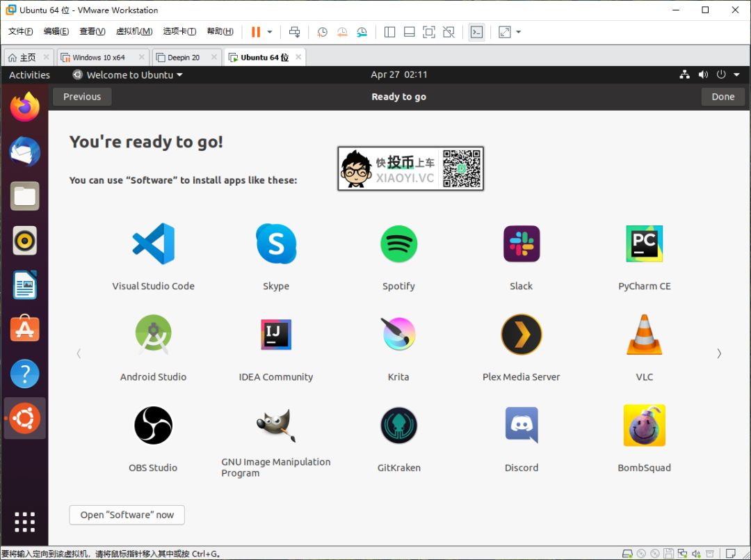Screen dimensions: 751x560
Task: Enter VMware full screen mode
Action: [x=428, y=32]
